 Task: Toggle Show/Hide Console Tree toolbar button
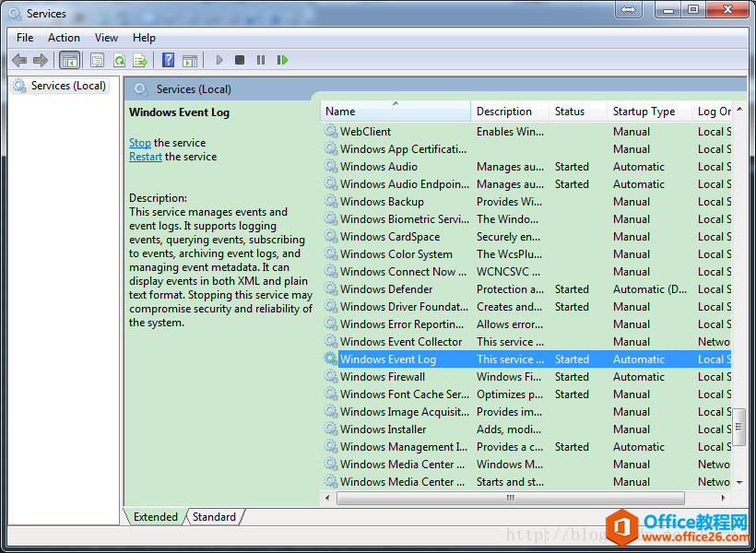click(x=69, y=60)
